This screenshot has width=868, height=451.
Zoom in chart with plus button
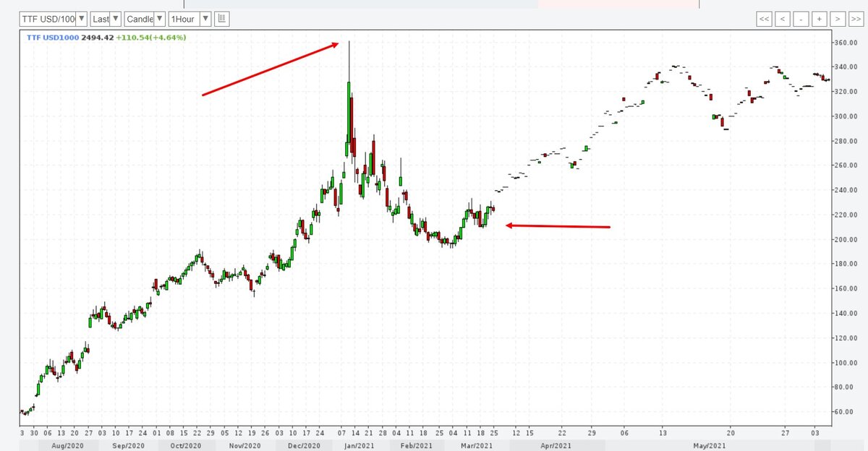[x=819, y=20]
